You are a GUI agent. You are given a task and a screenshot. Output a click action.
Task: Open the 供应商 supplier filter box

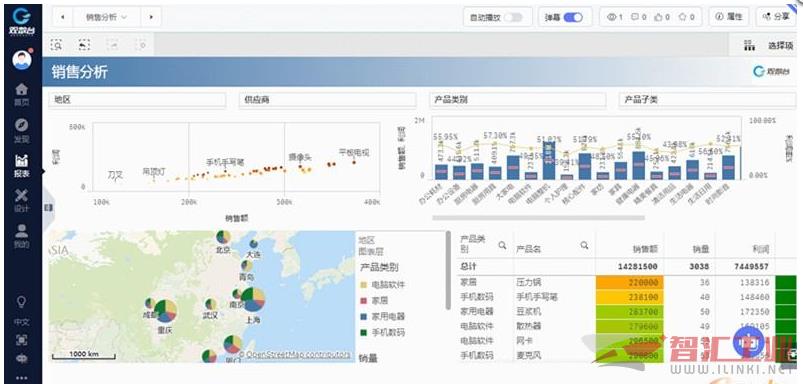(x=327, y=100)
